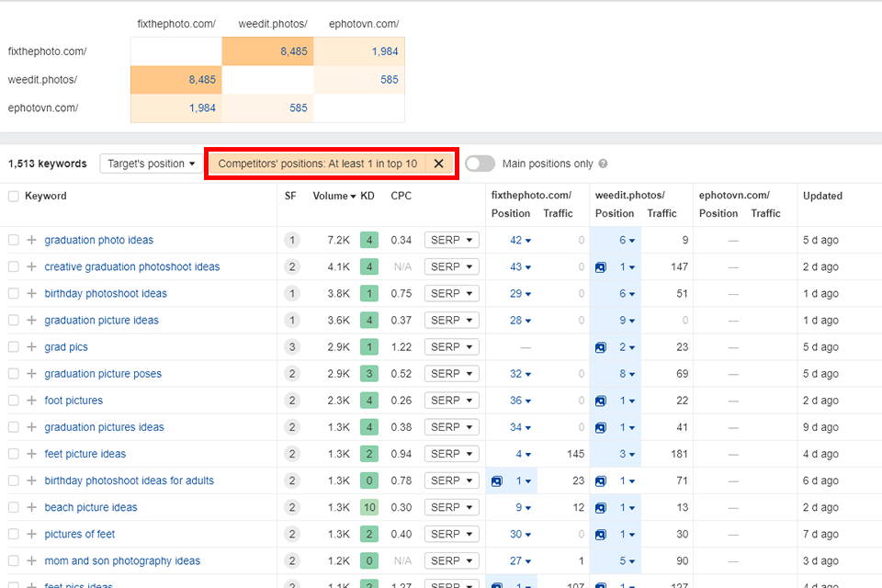Click weedit image-pack icon in foot pictures row
Screen dimensions: 882x588
click(601, 401)
